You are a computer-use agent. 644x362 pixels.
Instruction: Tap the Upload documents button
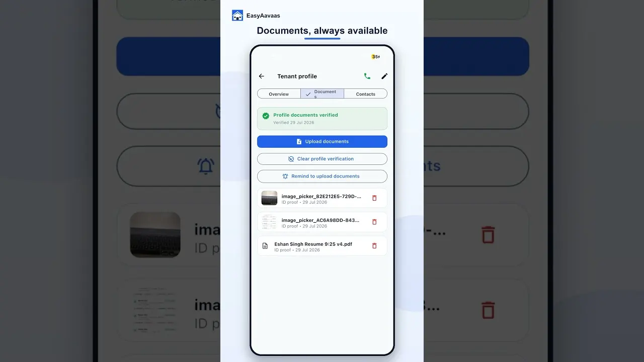tap(322, 142)
